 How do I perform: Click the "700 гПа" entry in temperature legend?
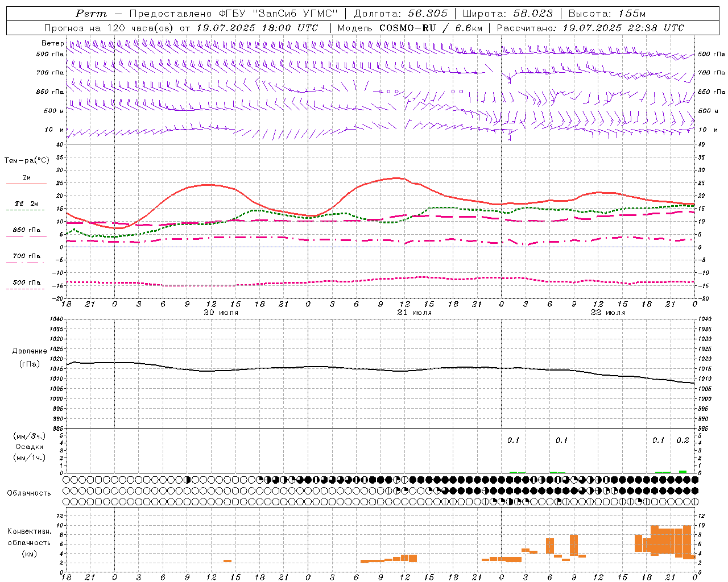[27, 256]
